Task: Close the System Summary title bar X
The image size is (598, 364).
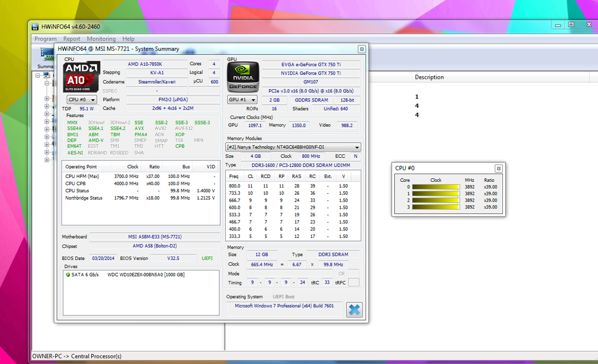Action: click(x=362, y=49)
